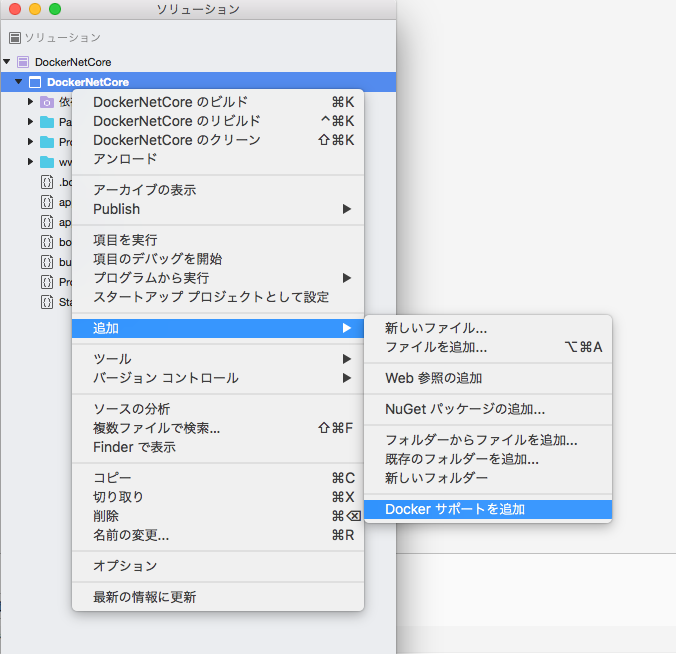Image resolution: width=676 pixels, height=654 pixels.
Task: Select アーカイブの表示
Action: (218, 190)
